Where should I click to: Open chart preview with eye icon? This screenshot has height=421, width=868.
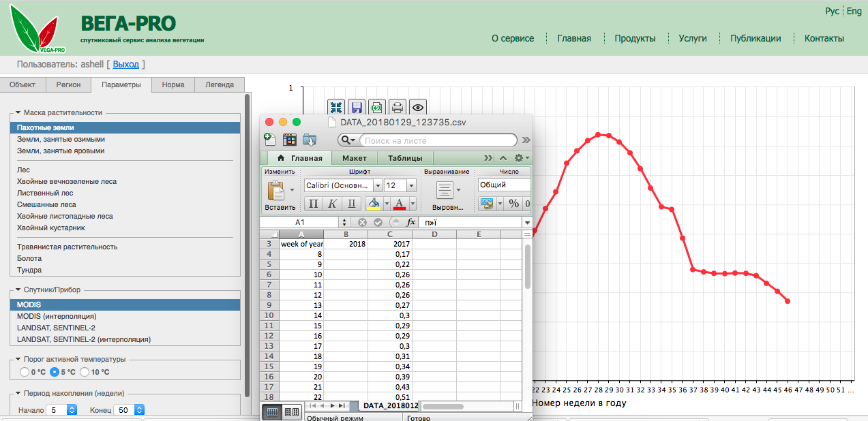[417, 107]
